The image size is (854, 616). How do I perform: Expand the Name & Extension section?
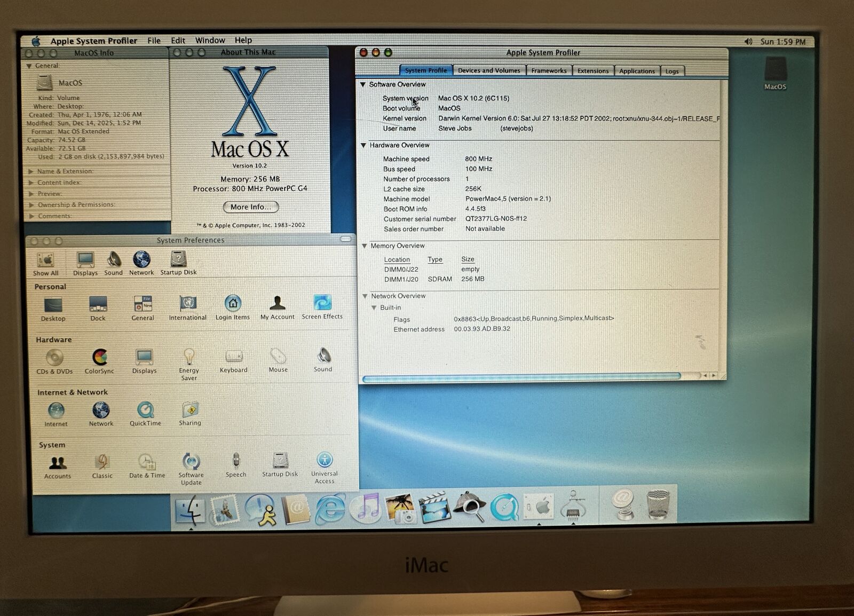31,171
